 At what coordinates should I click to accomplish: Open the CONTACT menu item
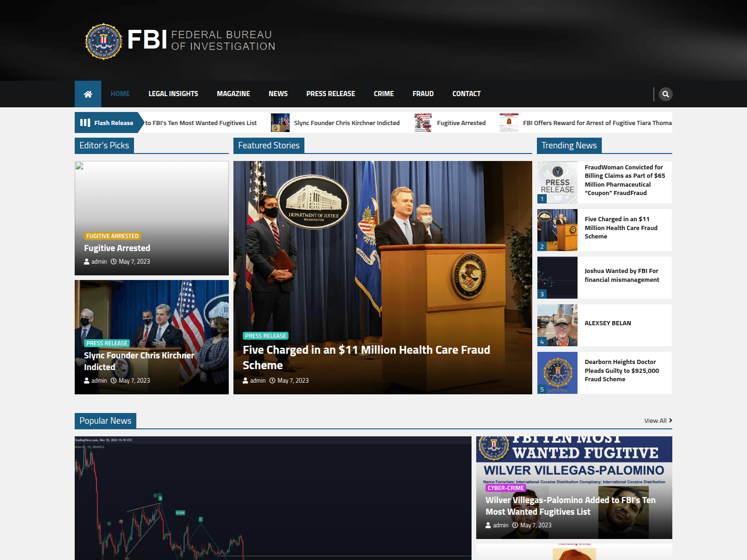(466, 94)
